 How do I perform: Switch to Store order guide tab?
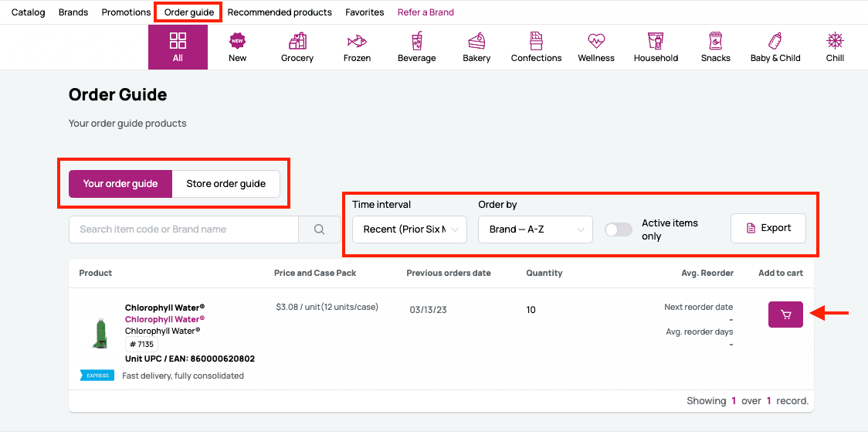coord(225,184)
